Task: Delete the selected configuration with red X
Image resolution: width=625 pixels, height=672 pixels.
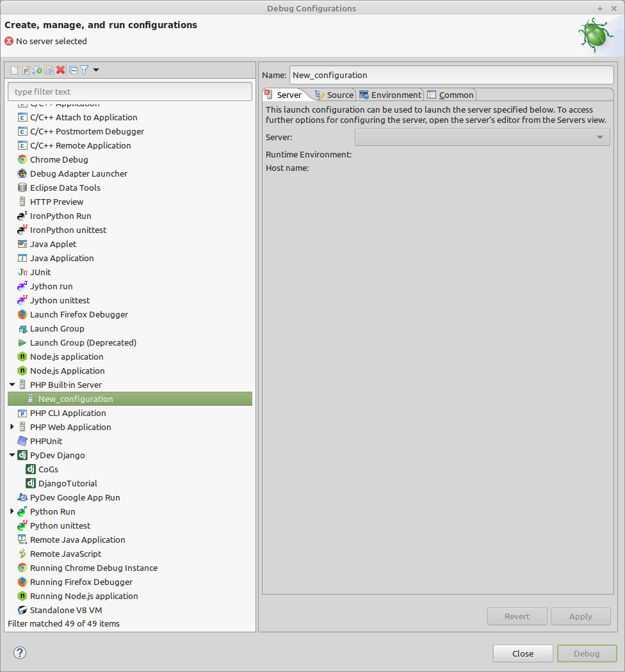Action: click(x=60, y=70)
